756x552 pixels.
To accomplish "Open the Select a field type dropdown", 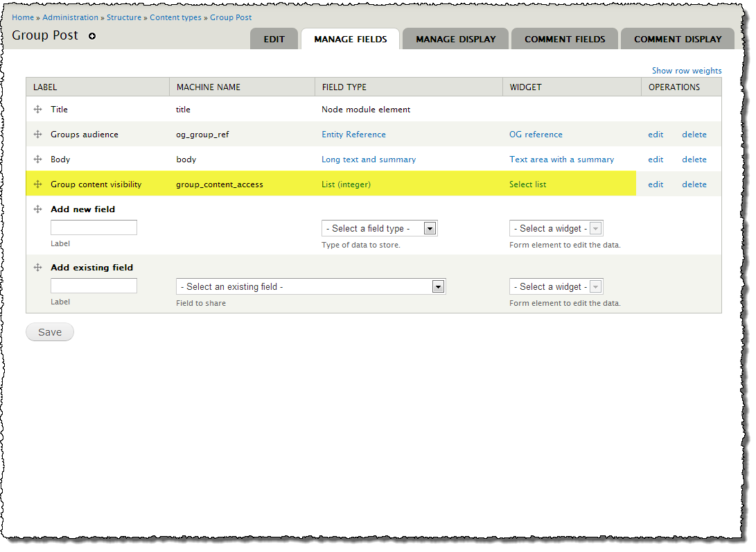I will (379, 227).
